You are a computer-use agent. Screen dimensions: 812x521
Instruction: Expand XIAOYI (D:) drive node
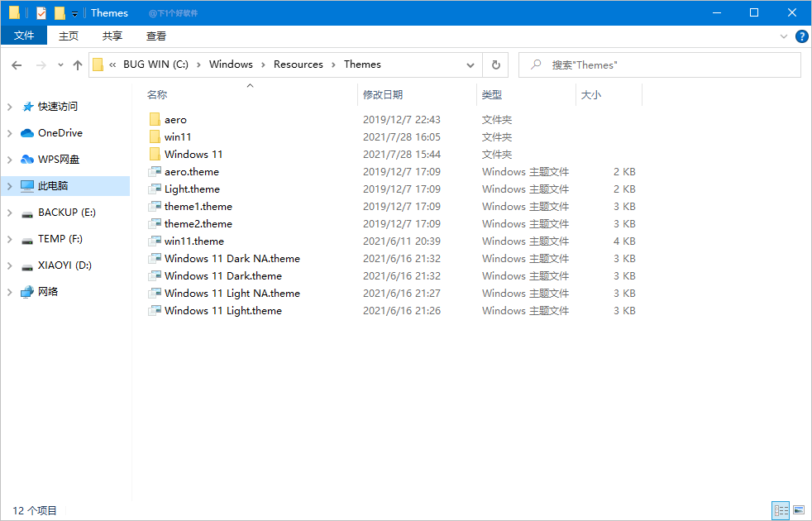[9, 265]
